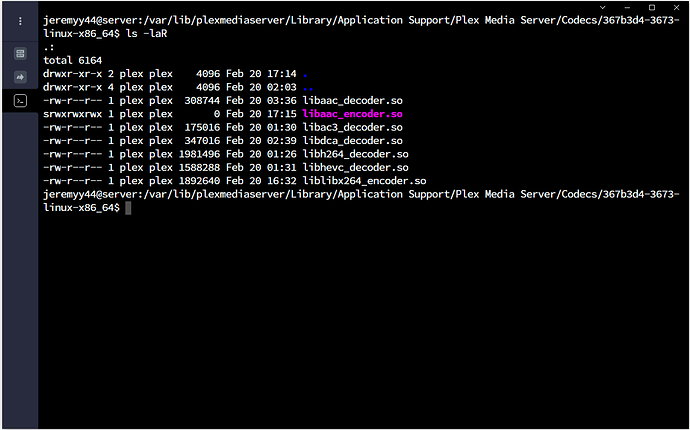Click liblibx264_encoder.so file name

tap(364, 181)
